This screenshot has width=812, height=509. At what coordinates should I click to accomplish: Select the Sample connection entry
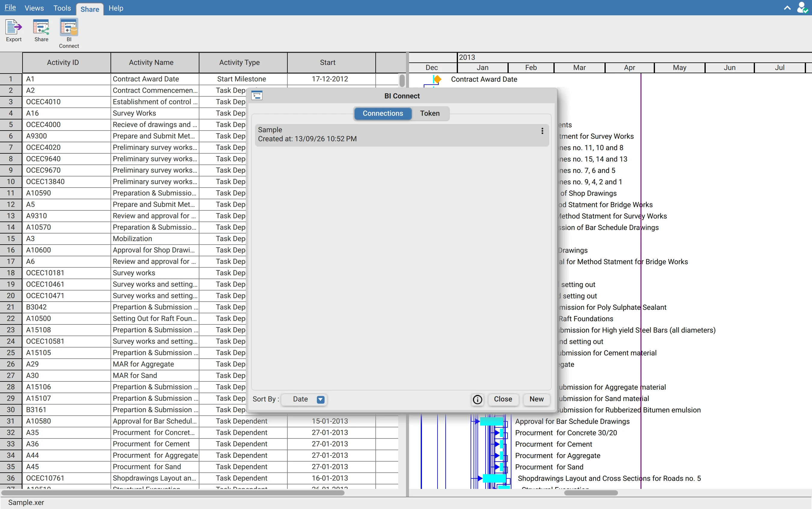pyautogui.click(x=402, y=135)
